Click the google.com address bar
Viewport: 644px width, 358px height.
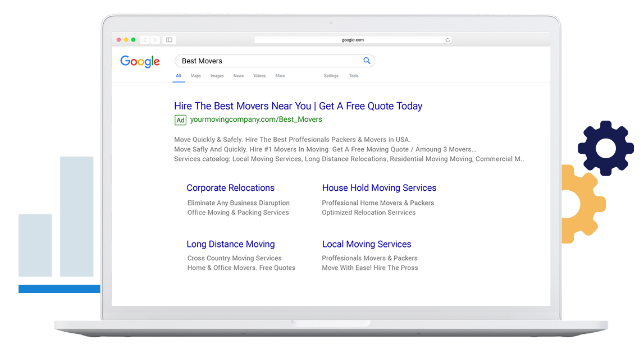353,40
